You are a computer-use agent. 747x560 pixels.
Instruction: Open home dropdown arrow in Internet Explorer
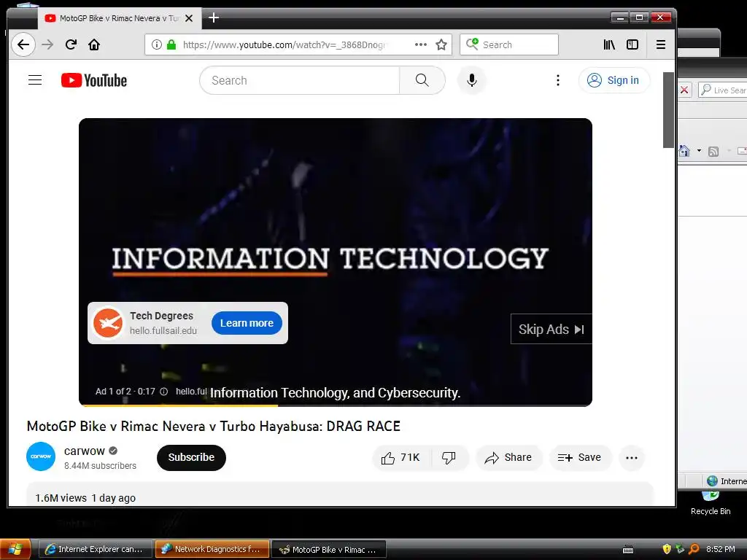699,150
